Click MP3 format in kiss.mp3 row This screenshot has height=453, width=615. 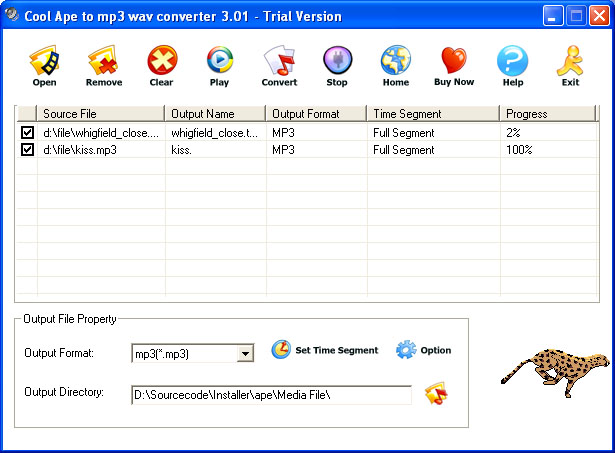pos(283,149)
